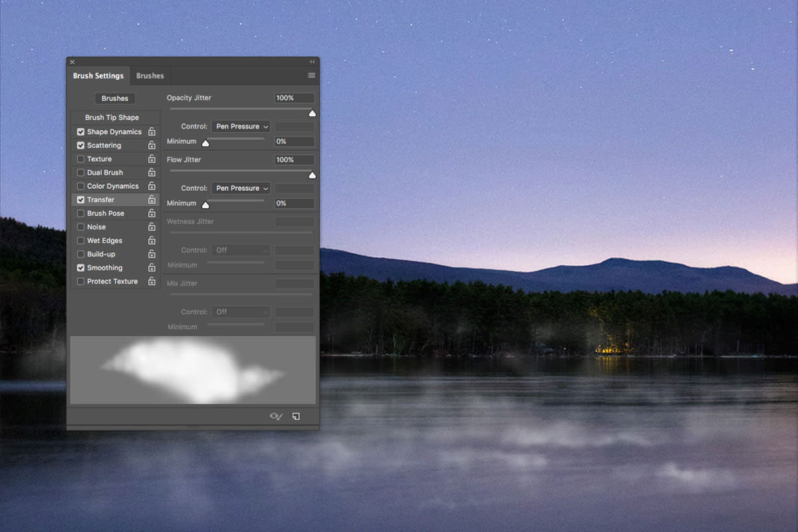
Task: Click lock icon next to Color Dynamics
Action: pos(152,186)
